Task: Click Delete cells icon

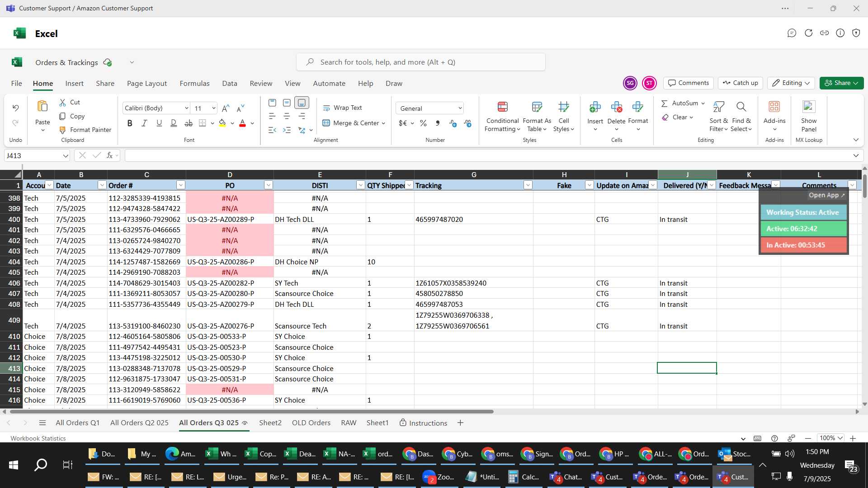Action: [616, 107]
